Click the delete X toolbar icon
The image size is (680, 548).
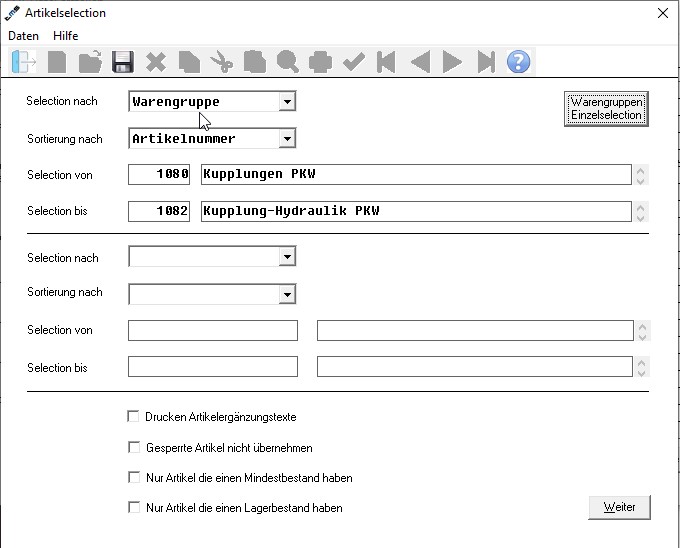156,62
